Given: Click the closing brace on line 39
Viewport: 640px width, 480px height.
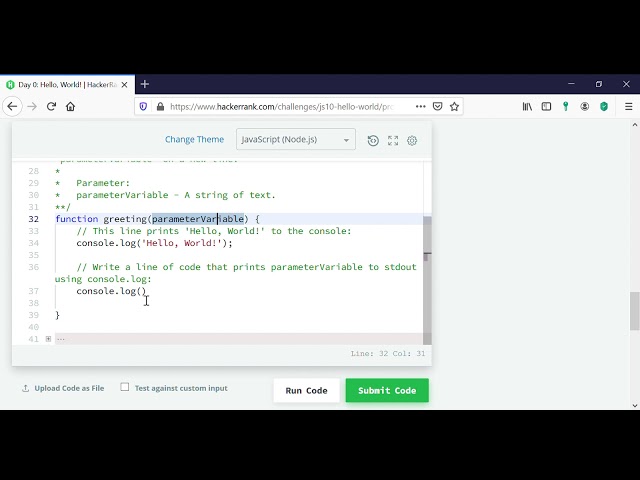Looking at the screenshot, I should point(57,315).
